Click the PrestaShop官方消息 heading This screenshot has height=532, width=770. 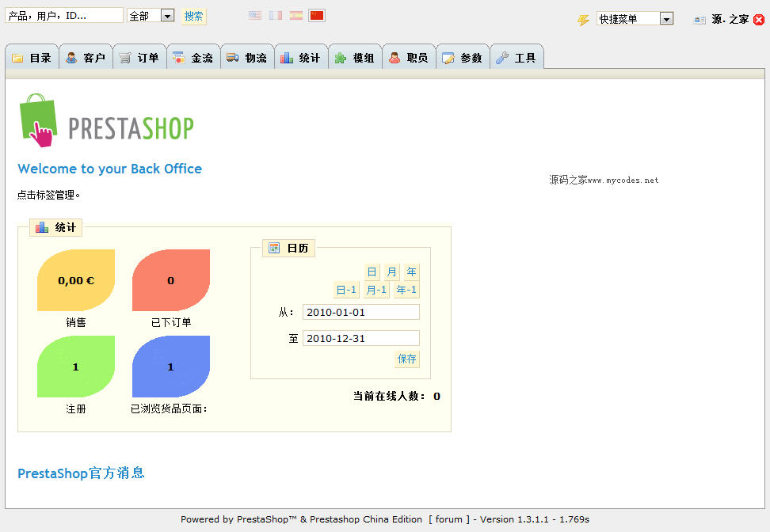(81, 473)
